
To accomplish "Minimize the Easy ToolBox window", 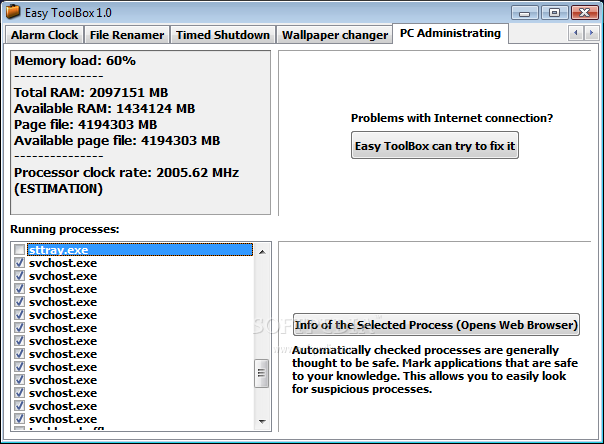I will coord(525,13).
